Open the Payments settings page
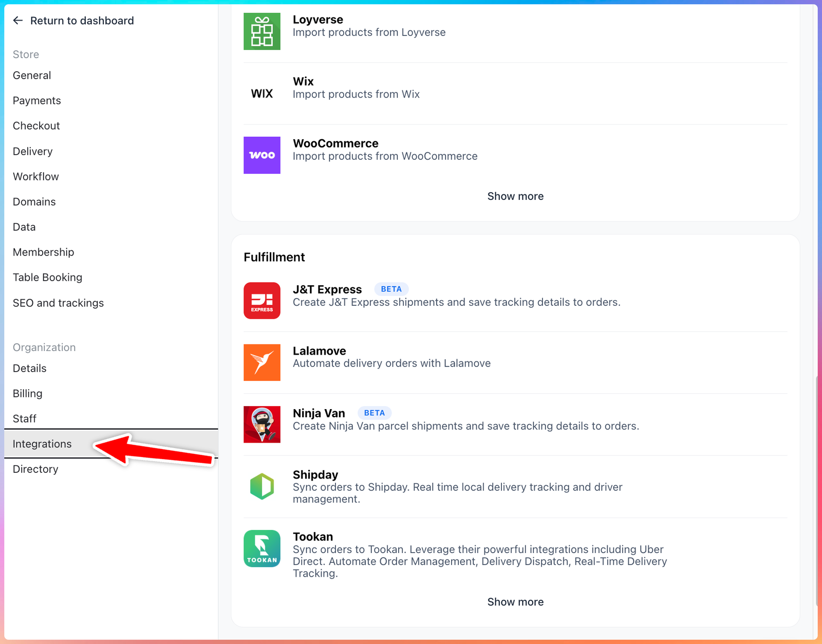This screenshot has height=644, width=822. pyautogui.click(x=37, y=101)
